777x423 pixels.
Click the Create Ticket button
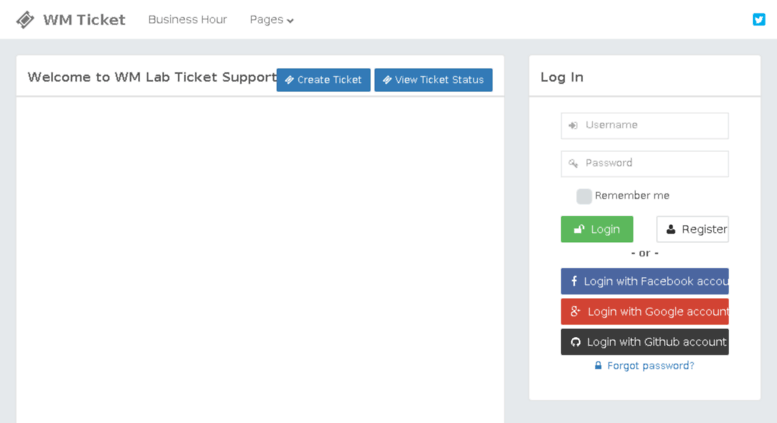pyautogui.click(x=323, y=80)
